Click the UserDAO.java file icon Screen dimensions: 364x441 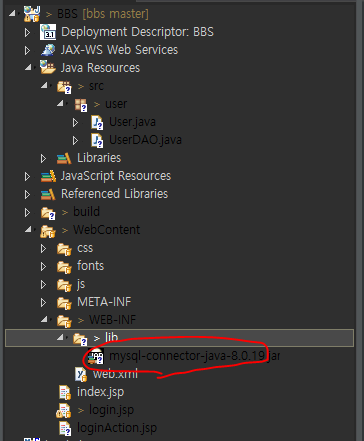click(97, 141)
